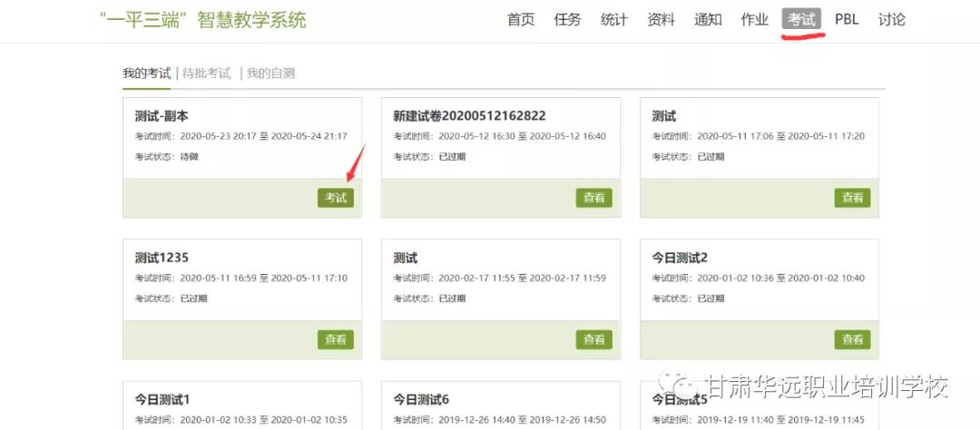
Task: Click the “一平三端”智慧教学系统 site title
Action: coord(203,20)
